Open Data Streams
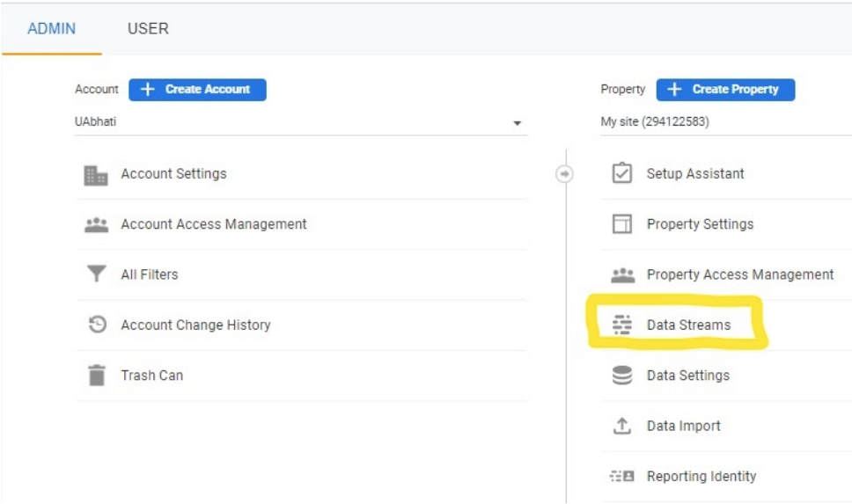 click(688, 325)
